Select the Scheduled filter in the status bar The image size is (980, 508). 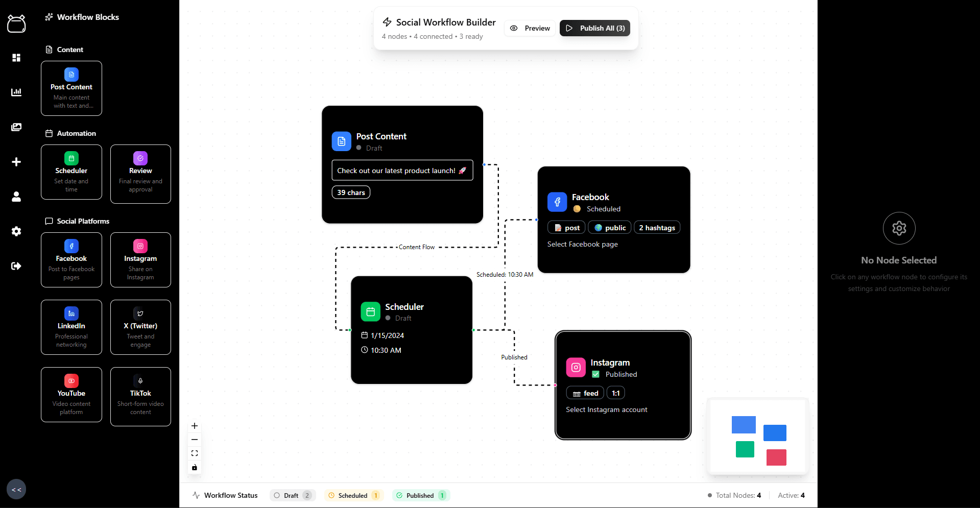353,495
